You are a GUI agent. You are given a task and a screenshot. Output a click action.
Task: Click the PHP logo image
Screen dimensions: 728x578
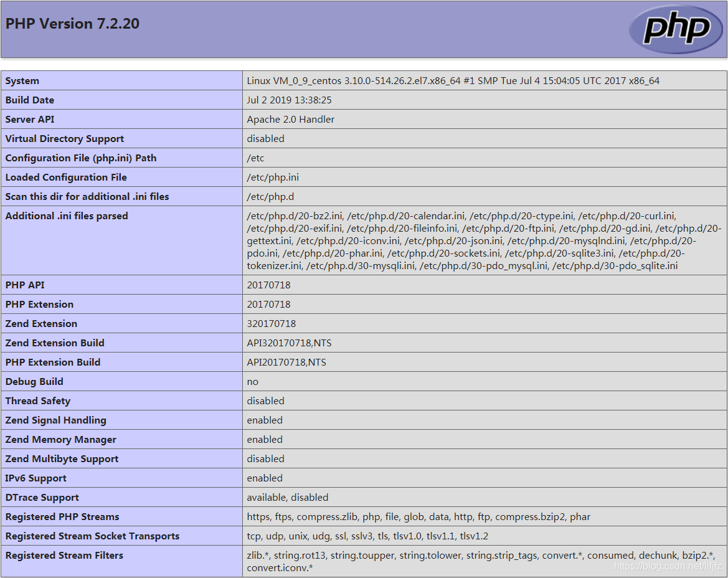click(676, 29)
